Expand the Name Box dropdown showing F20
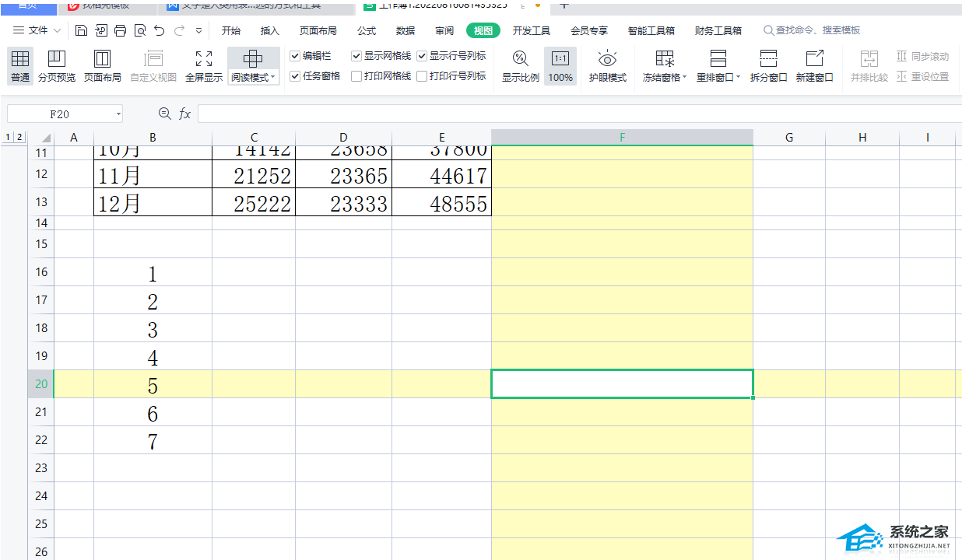 tap(118, 114)
